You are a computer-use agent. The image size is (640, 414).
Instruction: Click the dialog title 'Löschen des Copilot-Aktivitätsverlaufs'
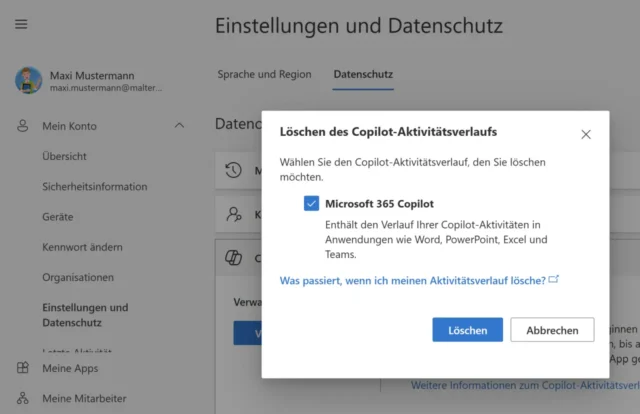click(x=388, y=132)
